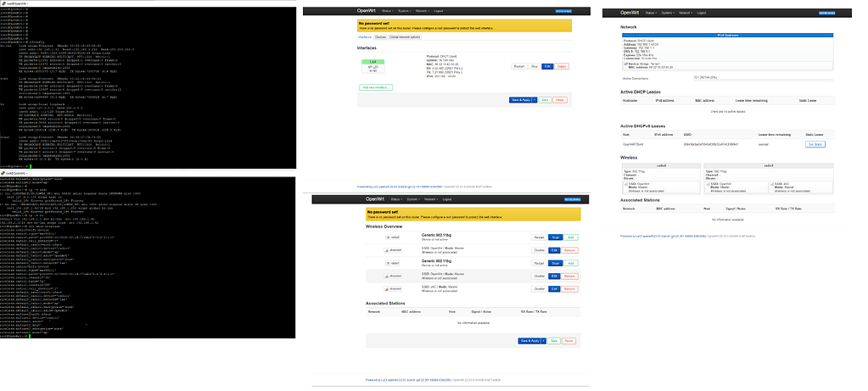The width and height of the screenshot is (868, 391).
Task: Switch to the Devices tab
Action: pos(381,37)
